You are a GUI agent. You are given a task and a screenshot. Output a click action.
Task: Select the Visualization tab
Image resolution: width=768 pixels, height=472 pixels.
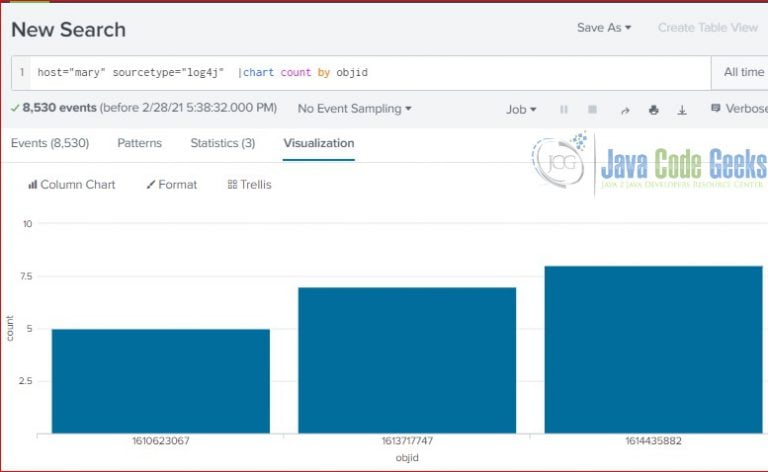tap(319, 143)
